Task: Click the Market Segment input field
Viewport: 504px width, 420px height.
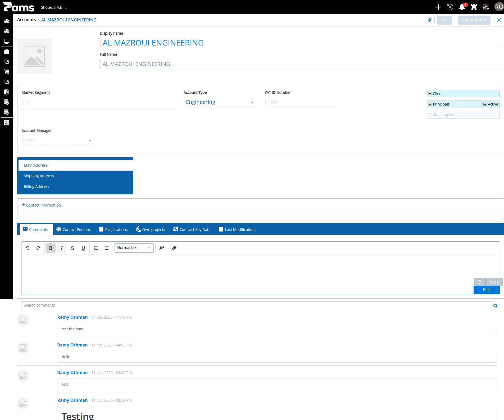Action: click(98, 103)
